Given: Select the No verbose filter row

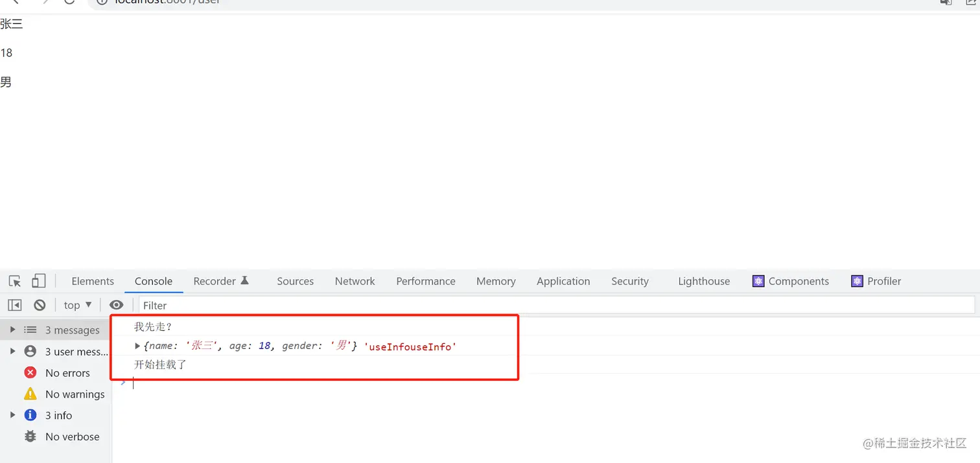Looking at the screenshot, I should click(56, 436).
